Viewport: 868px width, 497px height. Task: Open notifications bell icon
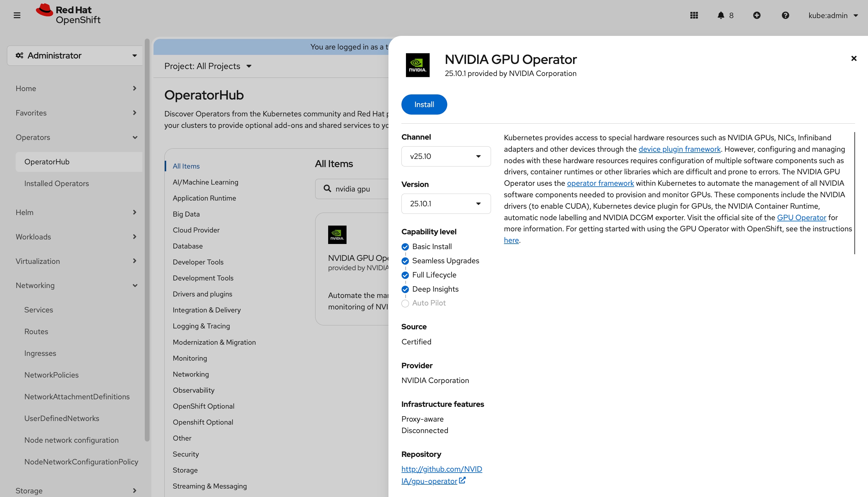click(721, 15)
